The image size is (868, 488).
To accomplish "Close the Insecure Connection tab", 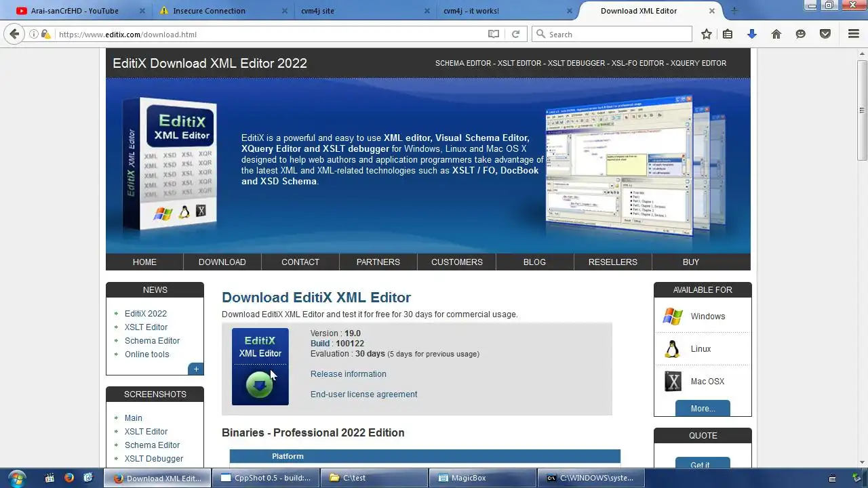I will click(x=284, y=11).
